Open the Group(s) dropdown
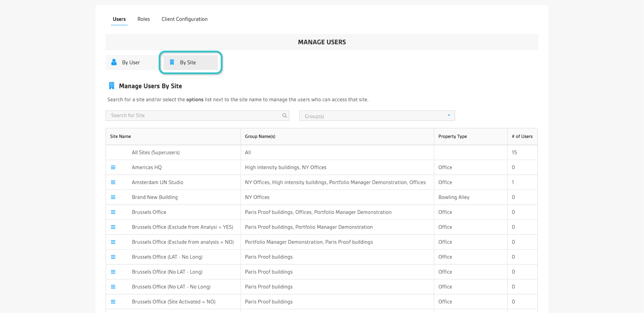Viewport: 644px width, 313px height. click(x=377, y=116)
